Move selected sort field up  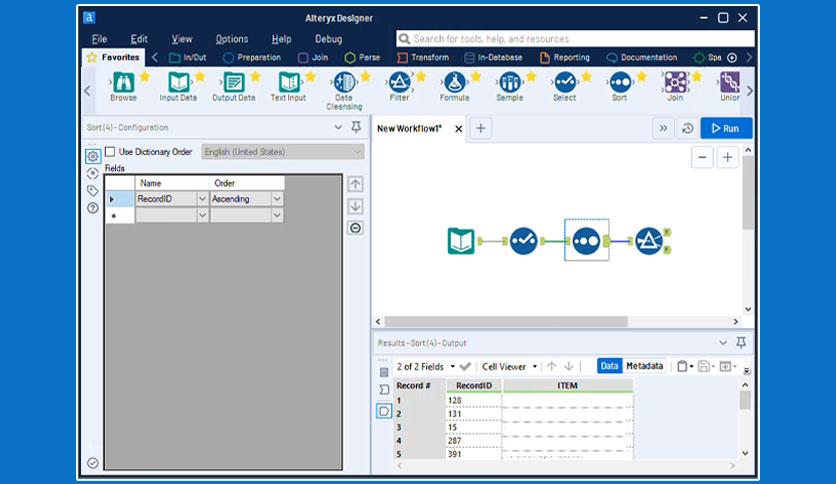pos(355,184)
